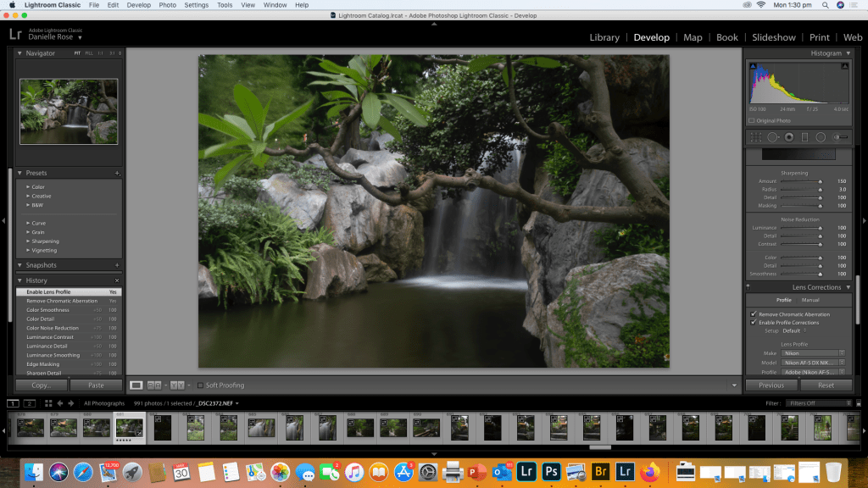Open the Manual lens corrections tab
The height and width of the screenshot is (488, 868).
pyautogui.click(x=810, y=300)
